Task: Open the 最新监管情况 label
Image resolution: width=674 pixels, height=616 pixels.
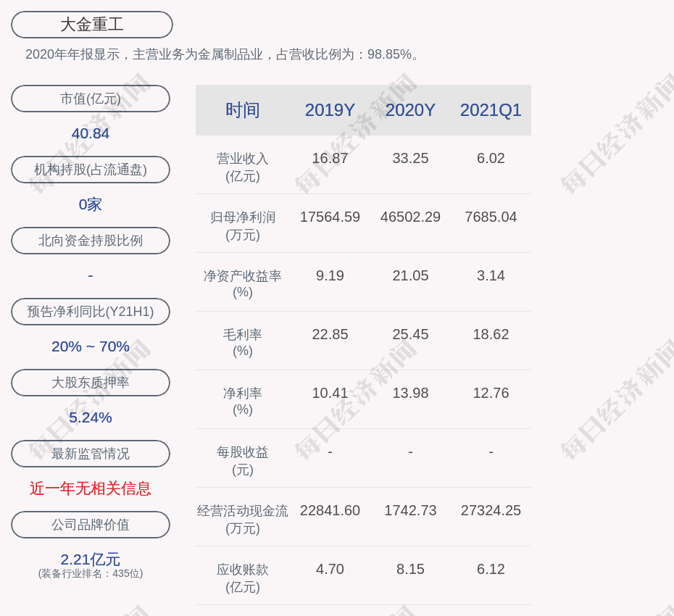Action: tap(91, 454)
